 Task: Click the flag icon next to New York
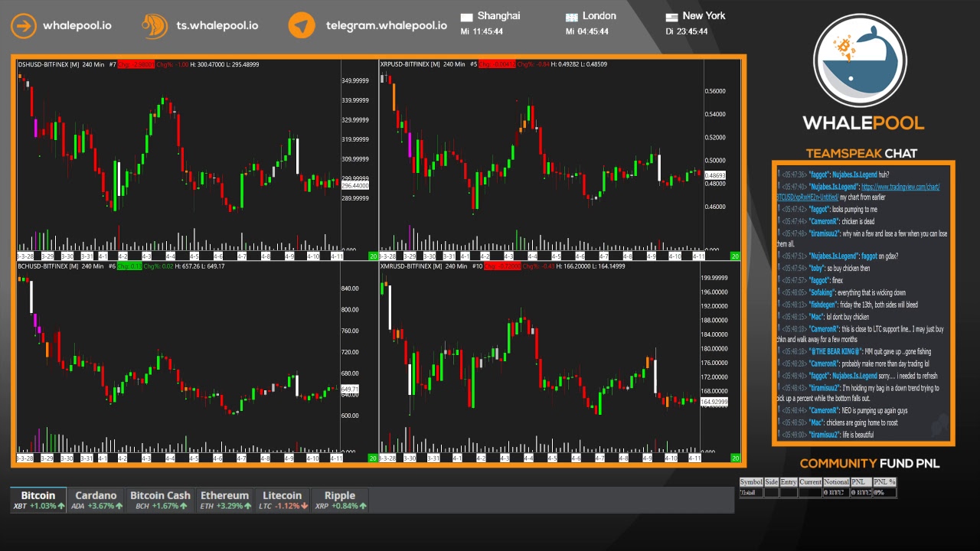click(671, 17)
